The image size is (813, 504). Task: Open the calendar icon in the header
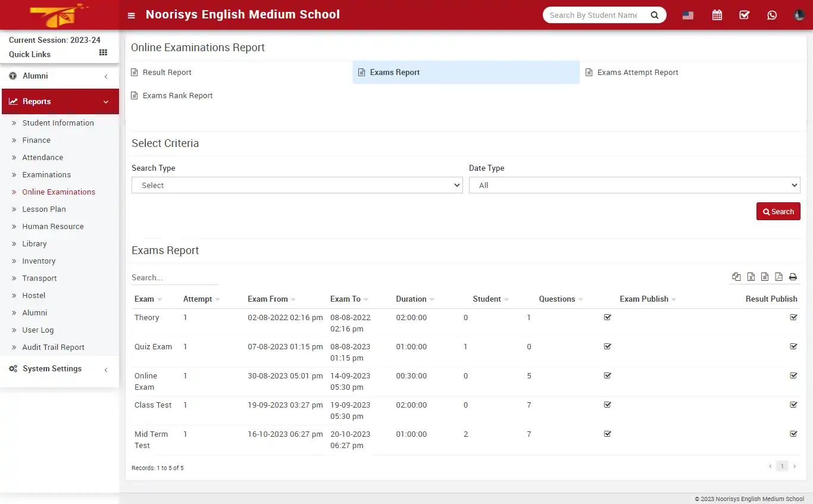click(717, 14)
